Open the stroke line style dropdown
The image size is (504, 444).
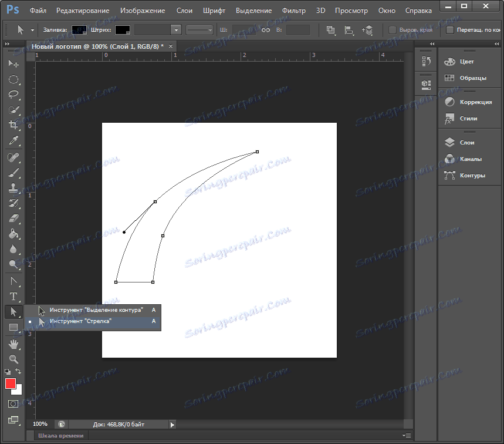click(200, 30)
